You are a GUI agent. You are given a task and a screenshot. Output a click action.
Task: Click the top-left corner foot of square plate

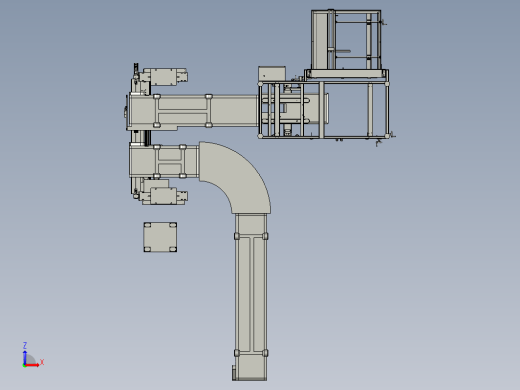pos(147,225)
